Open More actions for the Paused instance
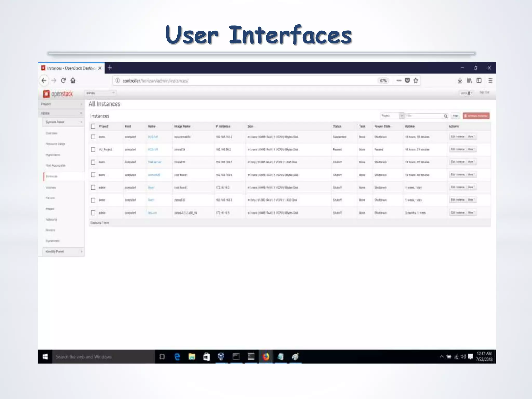532x399 pixels. (471, 149)
